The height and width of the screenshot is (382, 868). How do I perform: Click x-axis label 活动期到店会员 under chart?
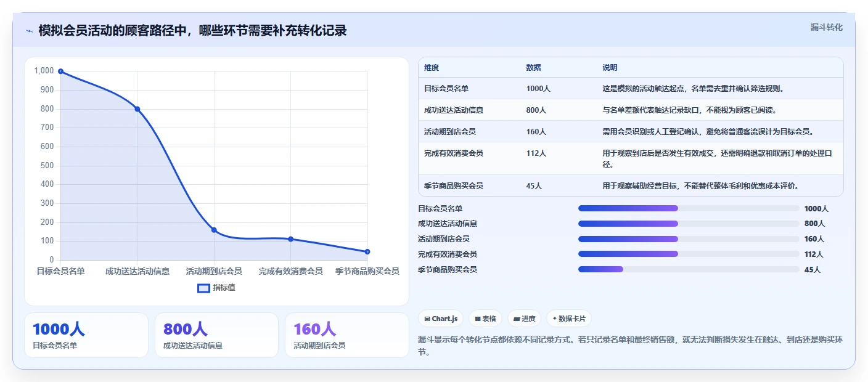coord(214,271)
